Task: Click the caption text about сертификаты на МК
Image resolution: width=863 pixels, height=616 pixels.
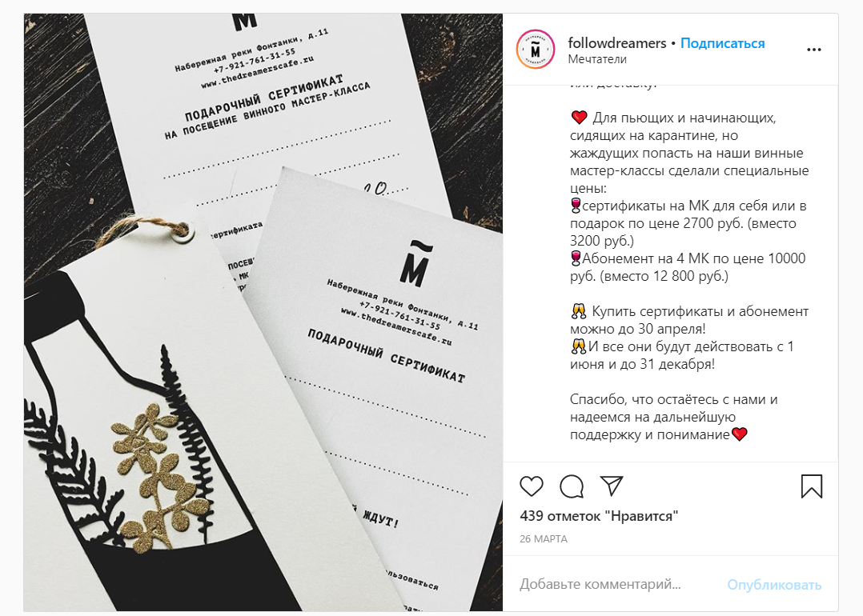Action: coord(688,223)
